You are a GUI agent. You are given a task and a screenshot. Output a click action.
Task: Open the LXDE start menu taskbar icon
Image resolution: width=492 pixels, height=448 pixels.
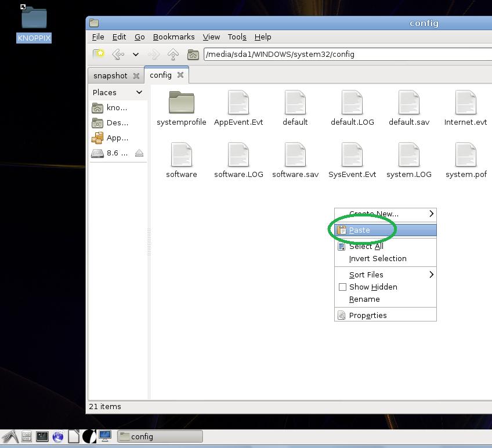click(x=10, y=436)
